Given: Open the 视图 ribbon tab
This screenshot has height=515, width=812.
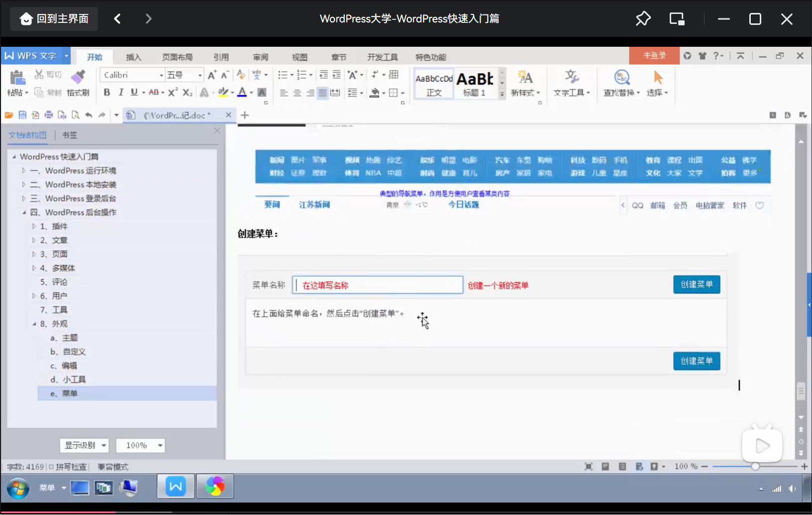Looking at the screenshot, I should point(300,57).
